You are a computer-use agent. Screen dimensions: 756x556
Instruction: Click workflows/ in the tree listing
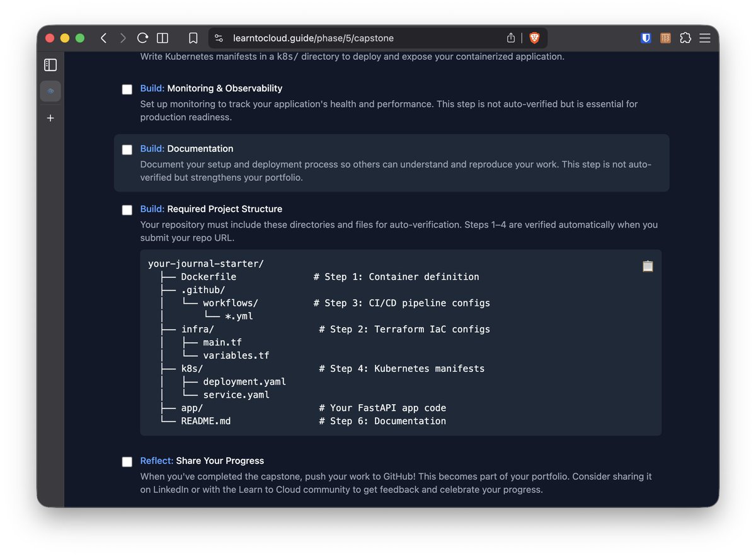[x=231, y=303]
